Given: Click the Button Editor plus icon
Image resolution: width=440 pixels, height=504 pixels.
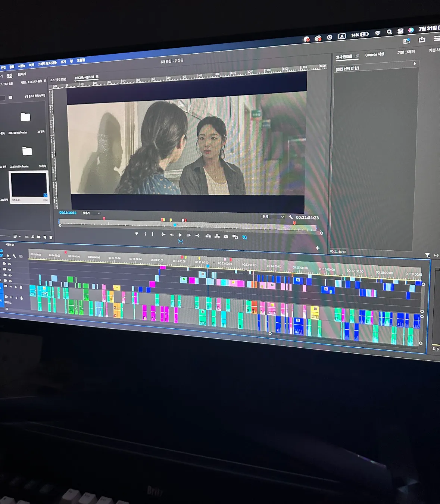Looking at the screenshot, I should point(318,248).
